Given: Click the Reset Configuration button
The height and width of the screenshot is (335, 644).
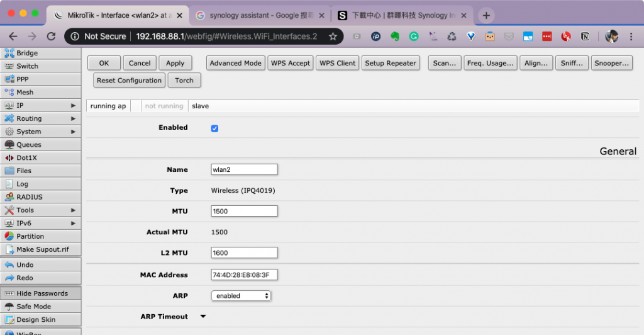Looking at the screenshot, I should pyautogui.click(x=129, y=80).
